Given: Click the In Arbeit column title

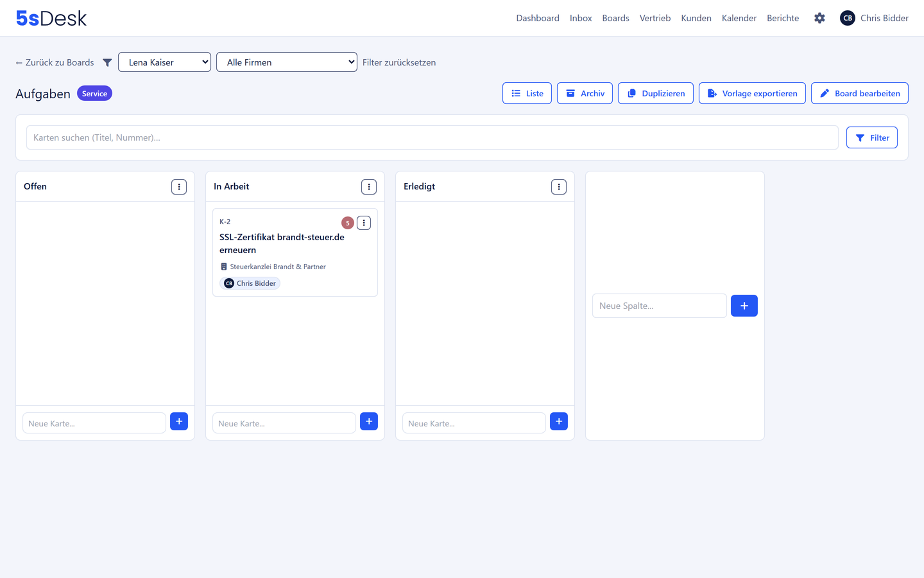Looking at the screenshot, I should click(231, 186).
